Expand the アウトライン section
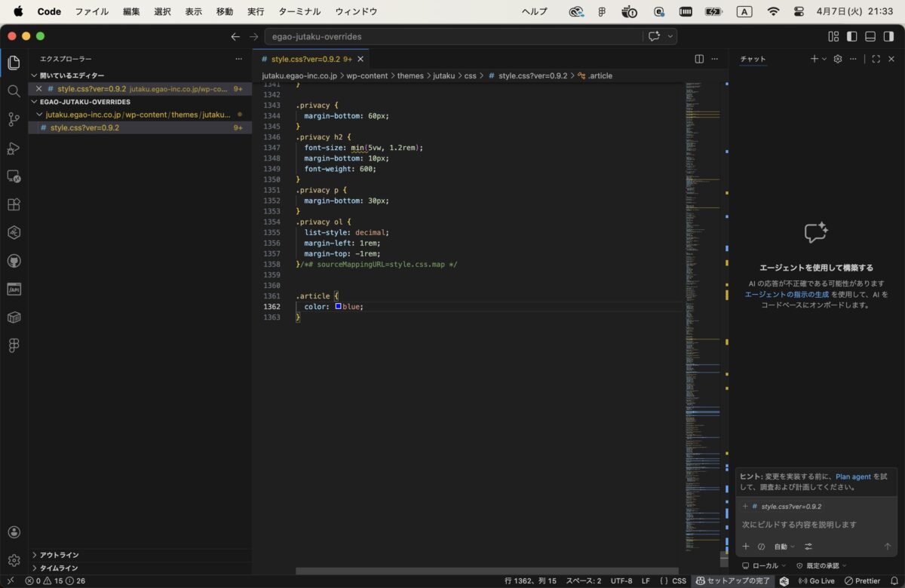The image size is (905, 588). coord(59,555)
